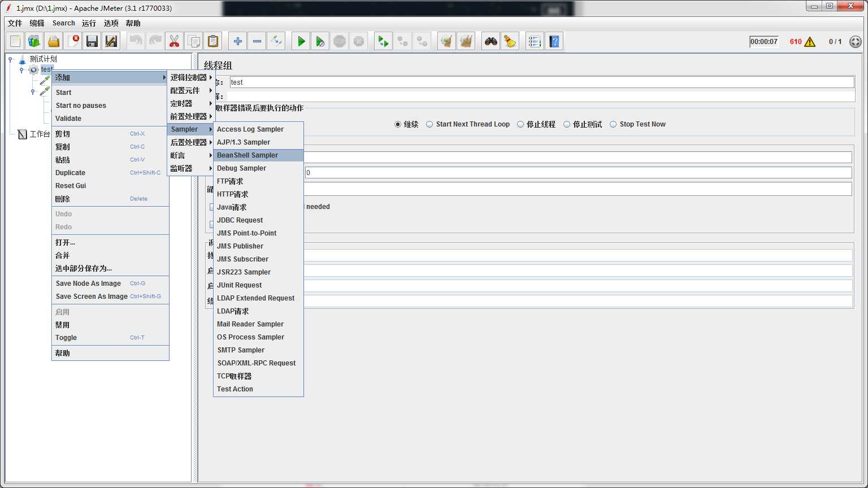868x488 pixels.
Task: Choose HTTP请求 from Sampler list
Action: (x=258, y=194)
